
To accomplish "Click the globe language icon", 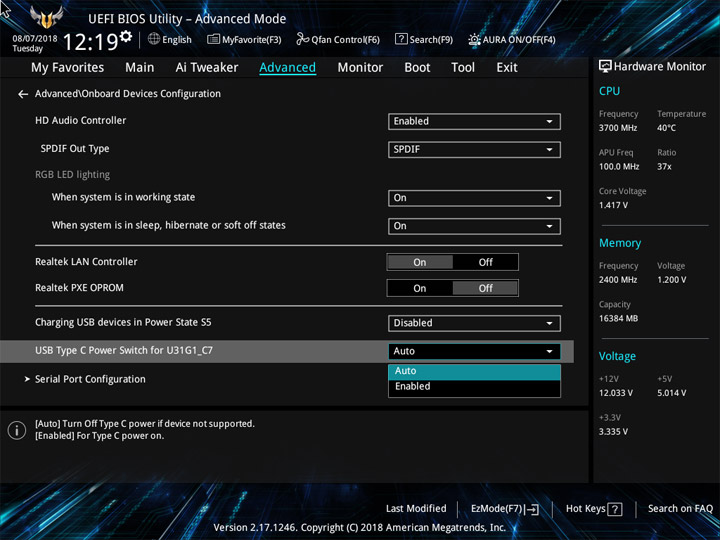I will (154, 39).
